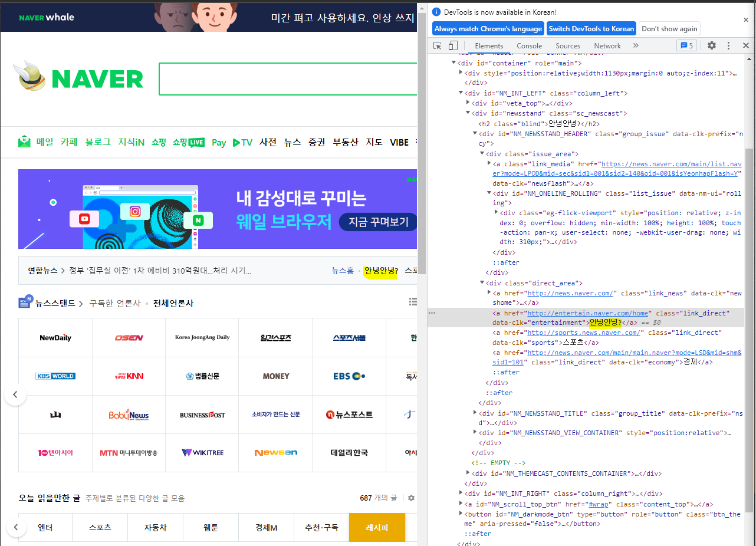Collapse the issue_area div node
Screen dimensions: 756x546
(482, 154)
